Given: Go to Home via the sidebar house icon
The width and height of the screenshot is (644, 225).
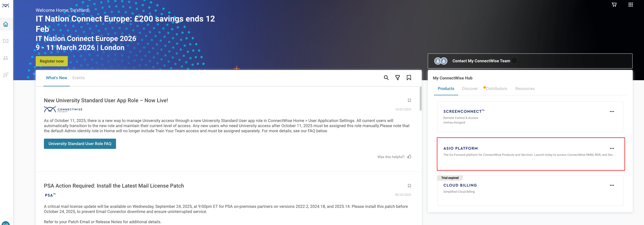Looking at the screenshot, I should click(x=6, y=24).
